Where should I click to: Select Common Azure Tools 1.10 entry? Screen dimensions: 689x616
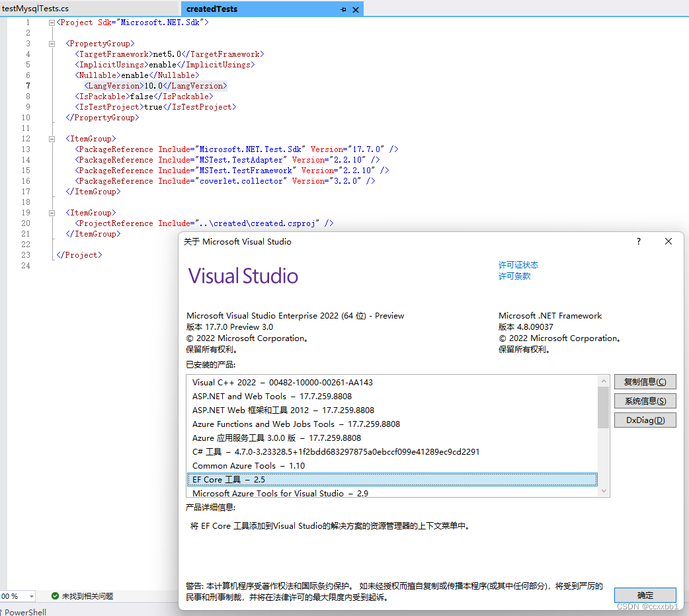point(392,466)
